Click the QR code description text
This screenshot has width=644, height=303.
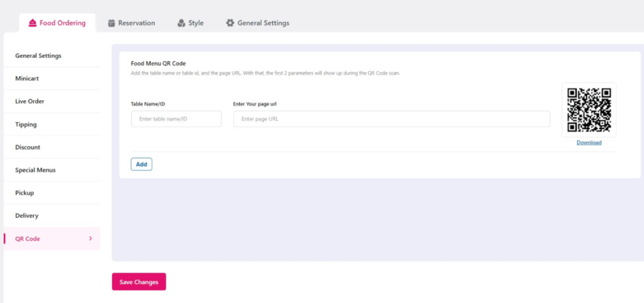point(265,73)
